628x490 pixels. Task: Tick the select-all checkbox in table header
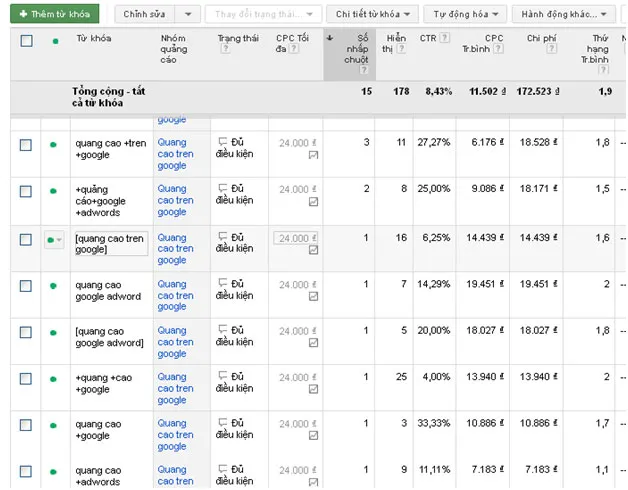26,41
